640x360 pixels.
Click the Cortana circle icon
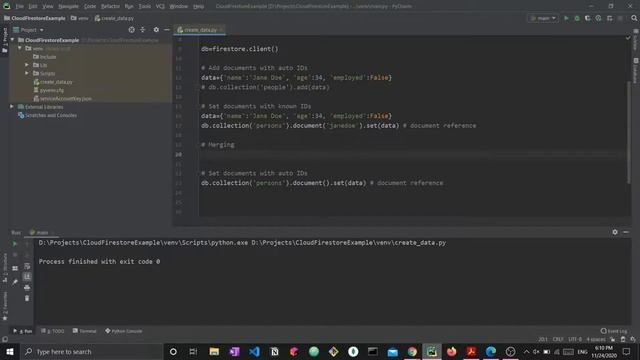pyautogui.click(x=173, y=351)
